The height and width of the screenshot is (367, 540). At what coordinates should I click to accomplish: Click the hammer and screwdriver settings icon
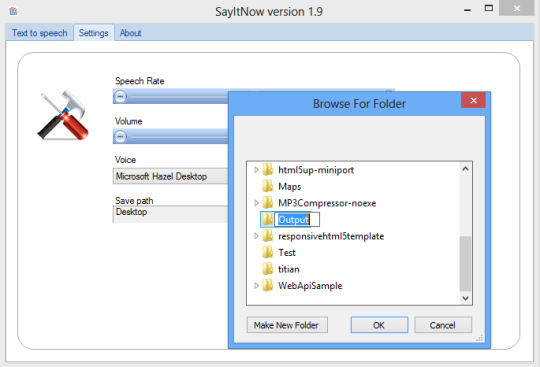(x=63, y=115)
